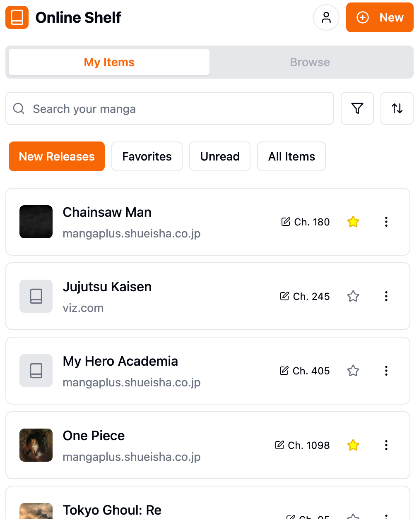Edit chapter for Chainsaw Man

(x=306, y=222)
